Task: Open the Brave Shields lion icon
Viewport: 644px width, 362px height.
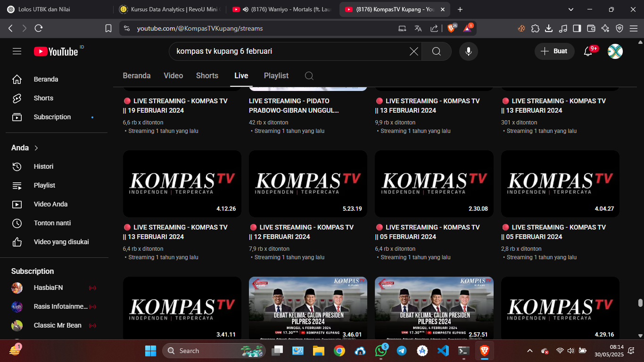Action: [452, 28]
